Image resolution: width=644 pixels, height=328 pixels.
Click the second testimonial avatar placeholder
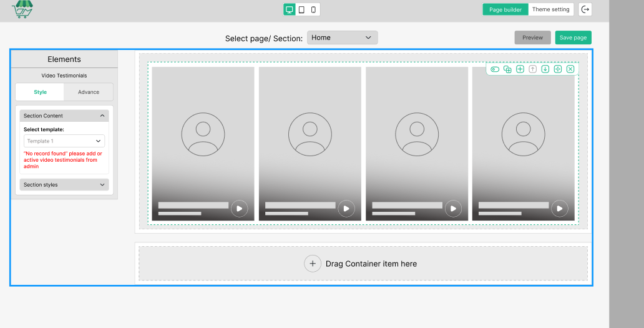[310, 134]
